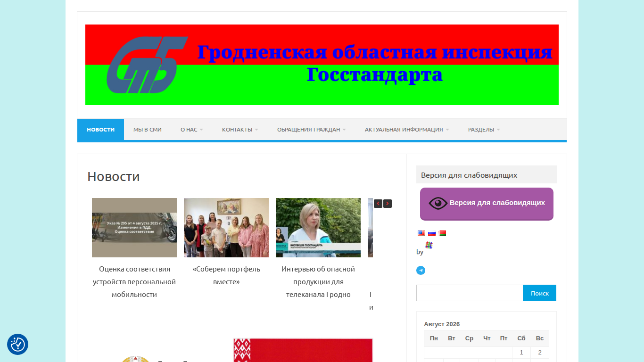The height and width of the screenshot is (362, 644).
Task: Select day 1 in August 2026 calendar
Action: coord(521,353)
